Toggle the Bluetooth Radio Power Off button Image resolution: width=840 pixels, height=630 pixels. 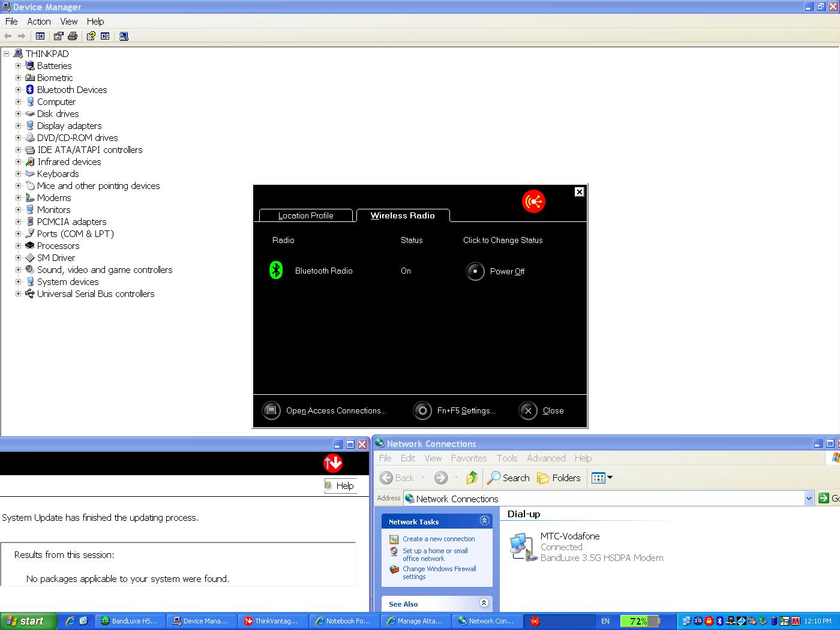(475, 271)
